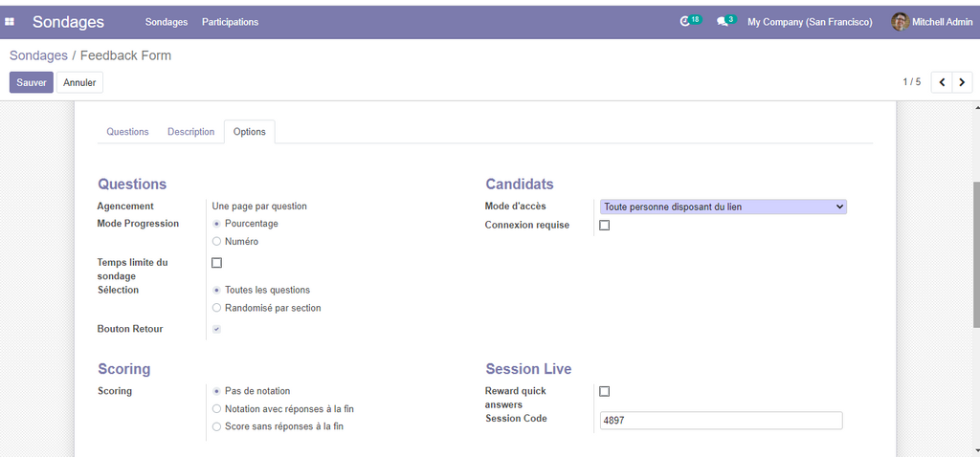Click Mitchell Admin avatar picture

point(900,22)
